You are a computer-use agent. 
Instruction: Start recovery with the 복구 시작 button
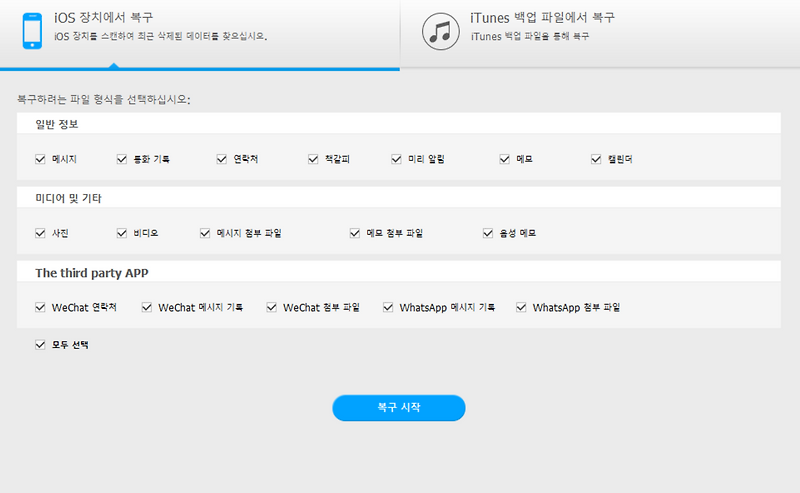tap(399, 408)
